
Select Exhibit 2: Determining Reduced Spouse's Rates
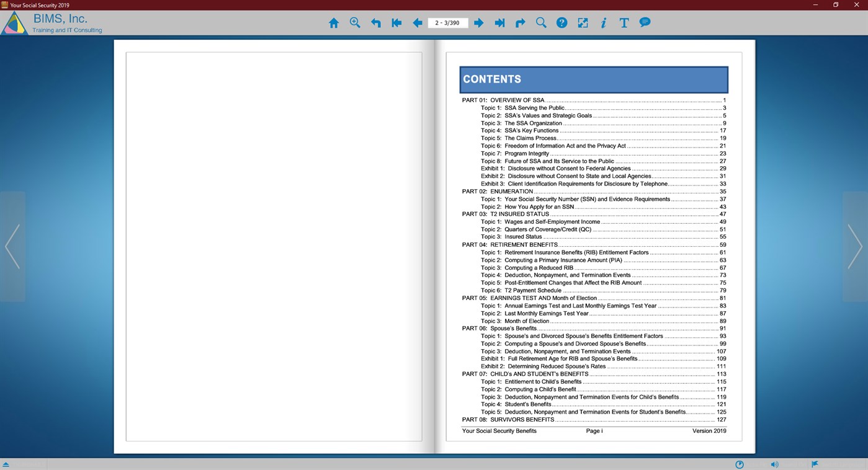click(603, 366)
